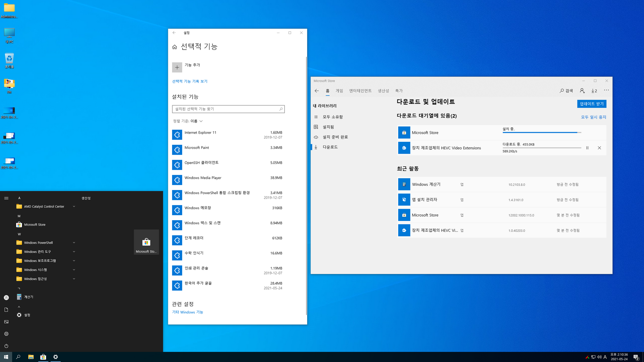Click the 기능 추가 plus button
Screen dimensions: 644x362
[x=177, y=68]
